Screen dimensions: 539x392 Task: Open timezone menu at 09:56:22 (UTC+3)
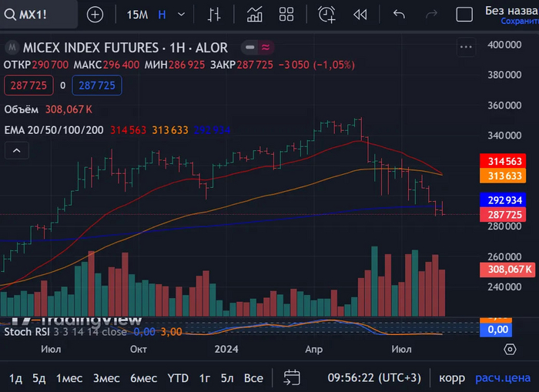point(374,378)
